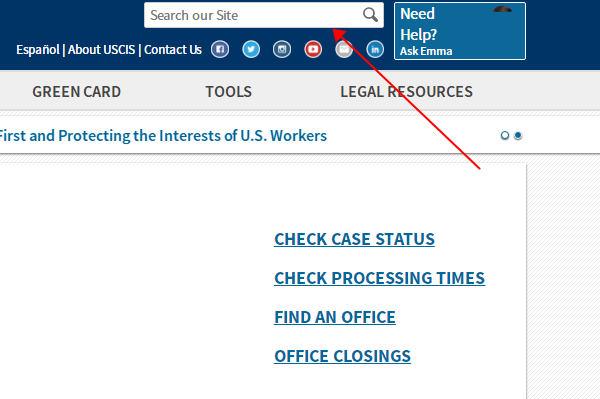Open the Protecting U.S. Workers headline

coord(163,136)
